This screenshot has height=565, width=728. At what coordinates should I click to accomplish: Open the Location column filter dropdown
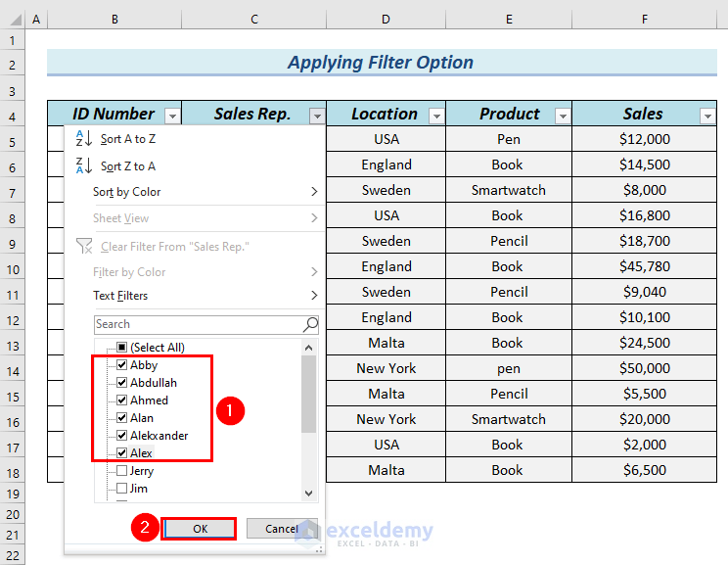pos(435,116)
